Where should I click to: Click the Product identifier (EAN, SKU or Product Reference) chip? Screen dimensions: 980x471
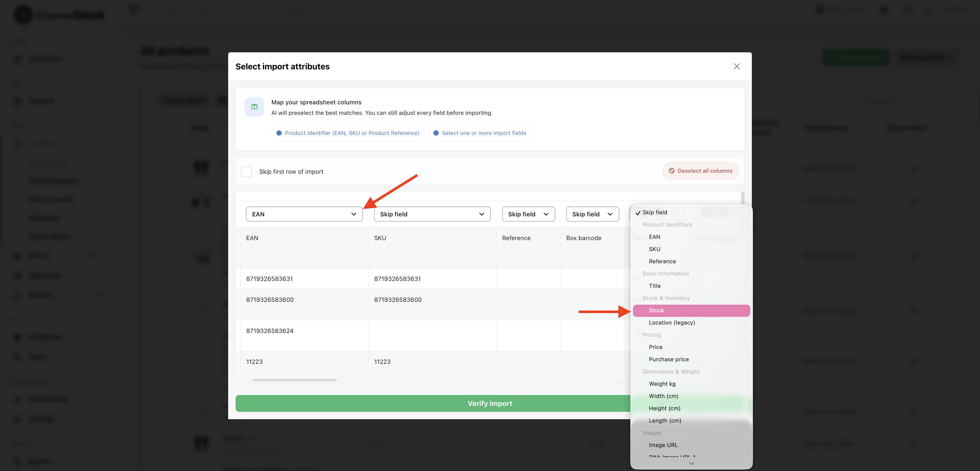coord(348,133)
